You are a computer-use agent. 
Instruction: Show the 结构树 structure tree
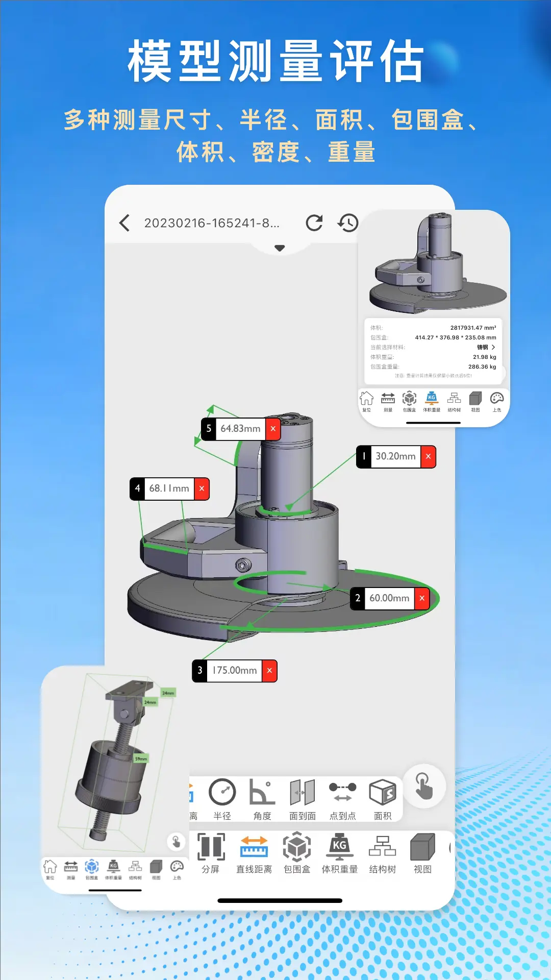click(x=383, y=853)
